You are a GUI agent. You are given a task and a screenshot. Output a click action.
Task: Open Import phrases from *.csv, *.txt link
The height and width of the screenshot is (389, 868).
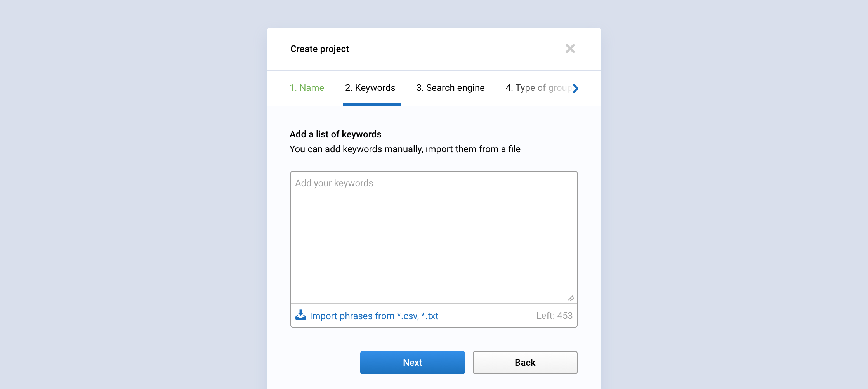(x=374, y=316)
